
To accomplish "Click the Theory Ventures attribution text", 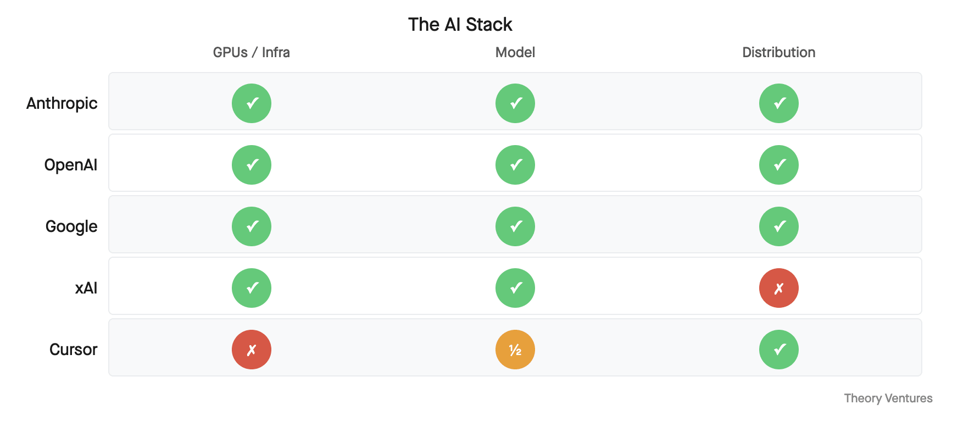I will pyautogui.click(x=888, y=398).
